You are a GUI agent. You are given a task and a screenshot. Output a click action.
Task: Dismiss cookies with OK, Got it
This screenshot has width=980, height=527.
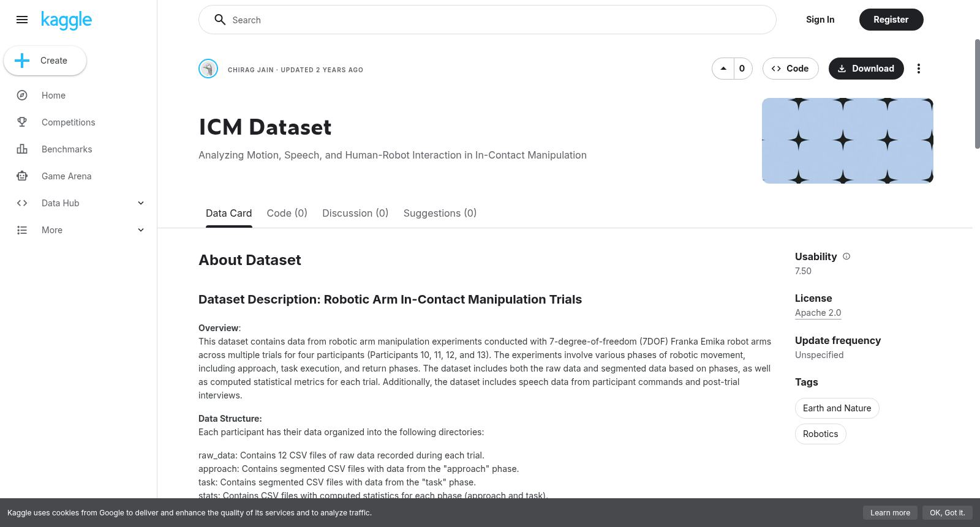947,513
